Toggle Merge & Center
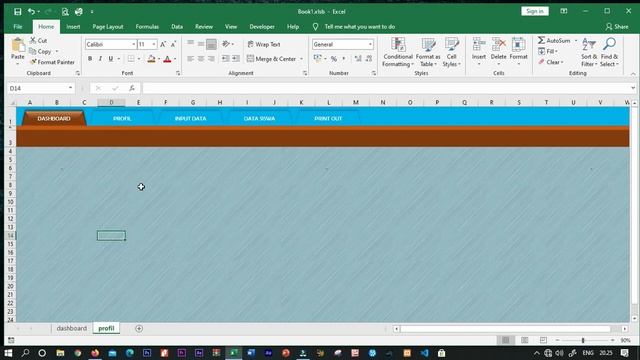The height and width of the screenshot is (360, 640). tap(271, 59)
